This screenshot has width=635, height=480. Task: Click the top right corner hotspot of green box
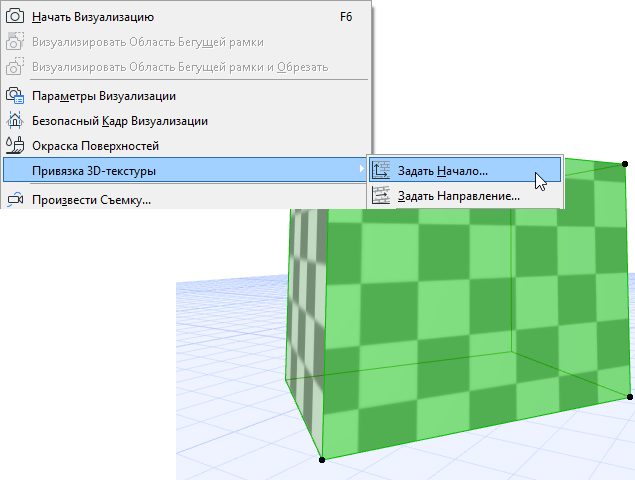pos(625,164)
